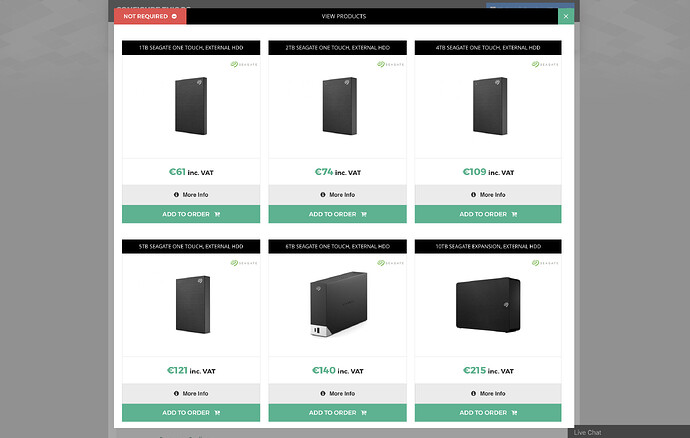Click the 2TB Seagate One Touch title bar

tap(338, 48)
